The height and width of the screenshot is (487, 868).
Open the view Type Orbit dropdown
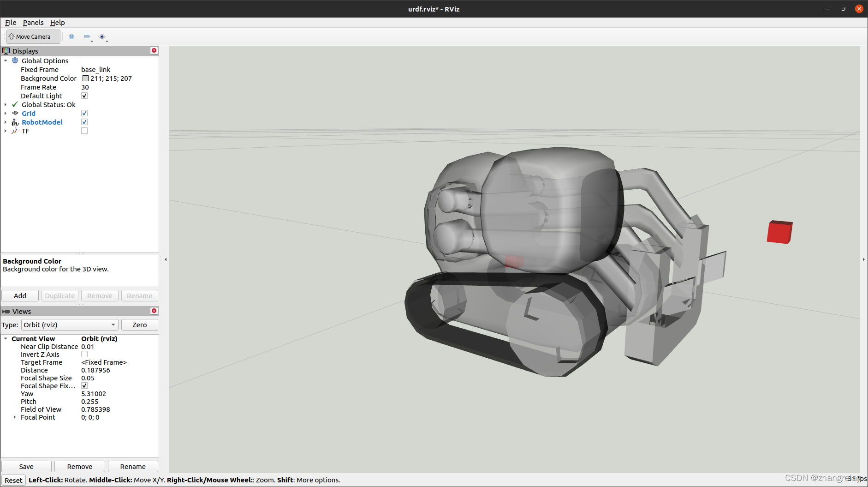point(70,325)
